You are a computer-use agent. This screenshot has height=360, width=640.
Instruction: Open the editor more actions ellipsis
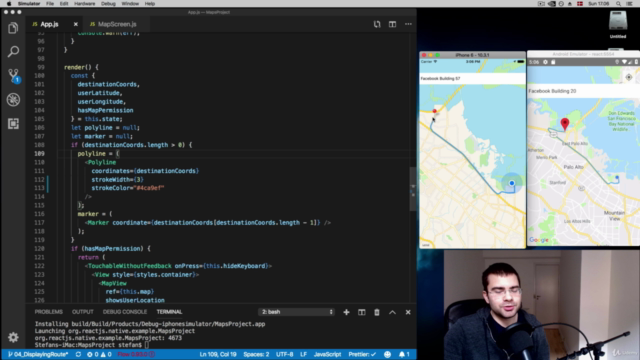click(408, 24)
